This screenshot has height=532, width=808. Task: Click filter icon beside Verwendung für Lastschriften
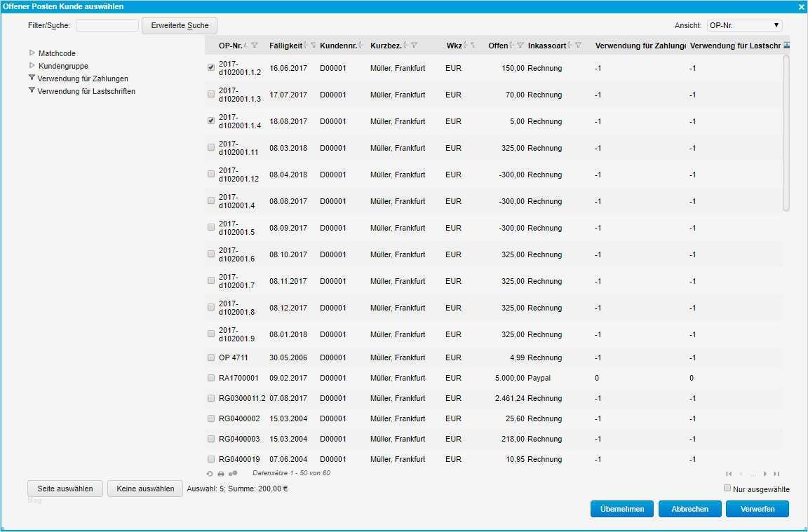pyautogui.click(x=32, y=90)
